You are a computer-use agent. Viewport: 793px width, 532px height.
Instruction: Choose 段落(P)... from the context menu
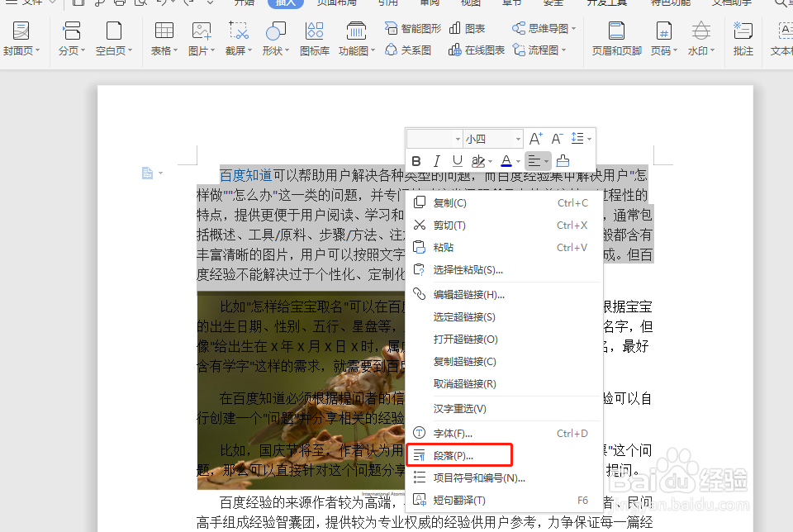tap(504, 456)
